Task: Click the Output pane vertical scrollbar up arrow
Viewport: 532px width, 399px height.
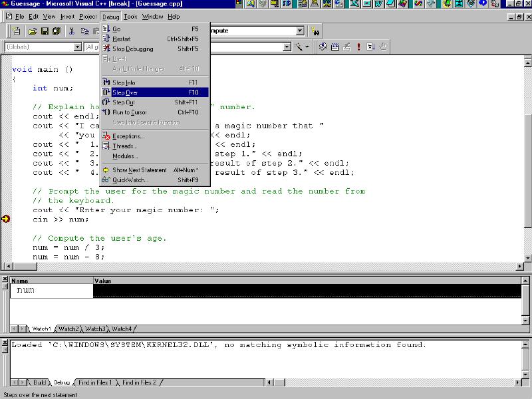Action: [x=525, y=345]
